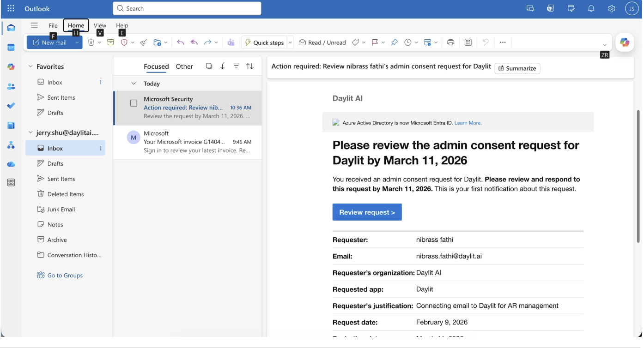Forward the message

208,42
